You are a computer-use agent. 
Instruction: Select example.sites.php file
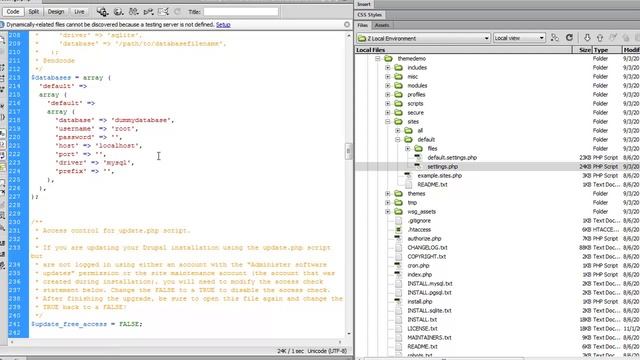[440, 176]
